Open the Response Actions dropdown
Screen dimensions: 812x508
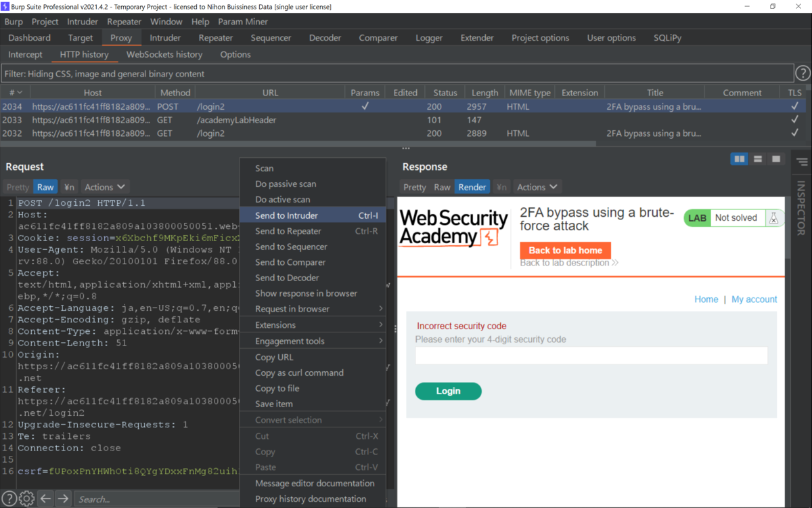click(537, 187)
